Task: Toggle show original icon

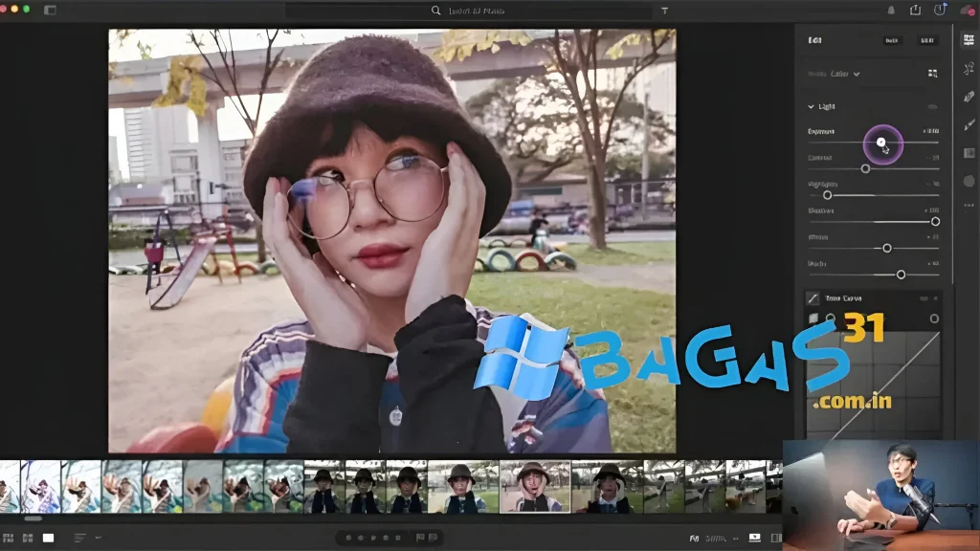Action: tap(776, 538)
